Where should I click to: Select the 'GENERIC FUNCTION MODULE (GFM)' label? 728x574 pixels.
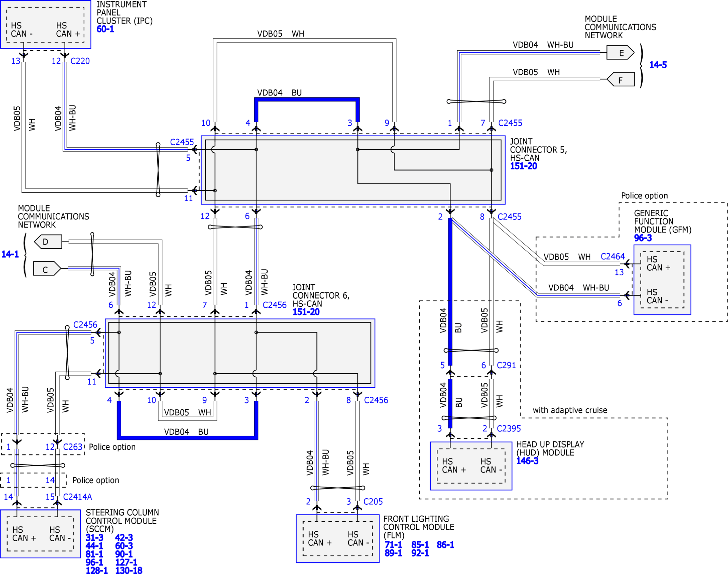[663, 221]
